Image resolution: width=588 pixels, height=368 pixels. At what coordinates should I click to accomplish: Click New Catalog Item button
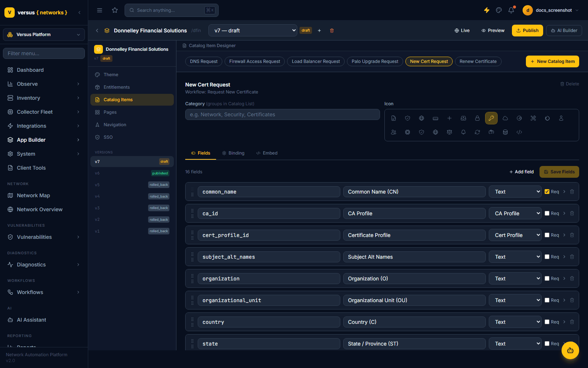(552, 61)
